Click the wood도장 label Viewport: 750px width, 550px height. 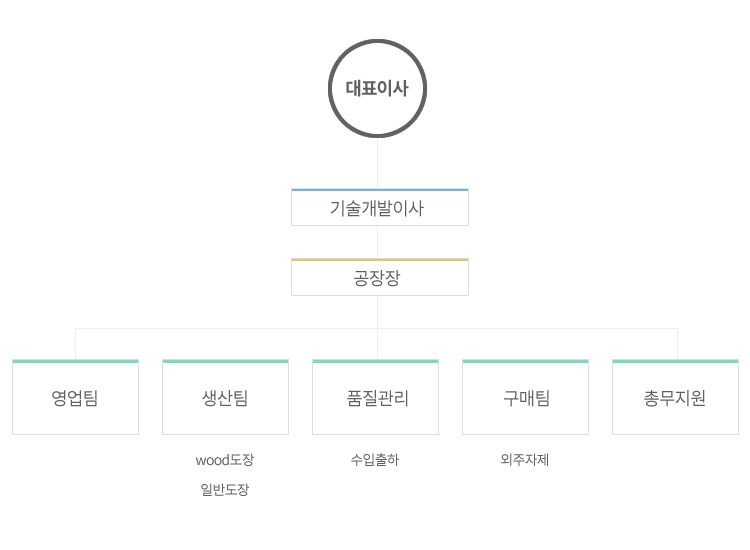tap(225, 460)
